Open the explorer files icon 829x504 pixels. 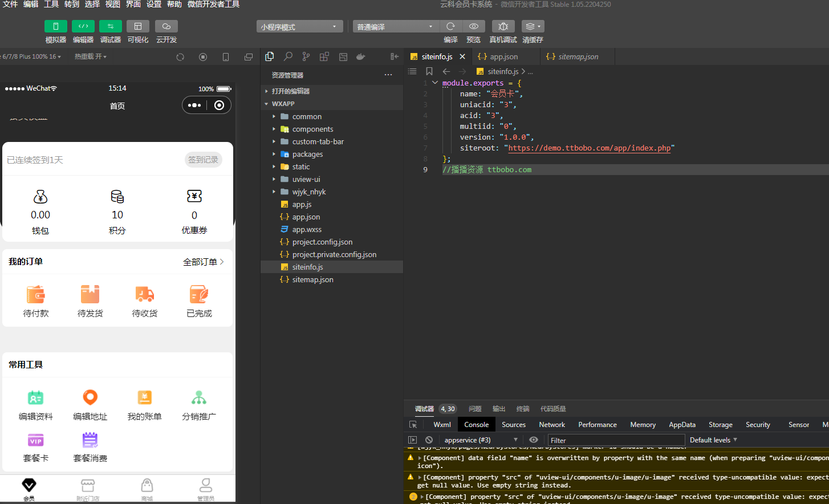[x=270, y=56]
